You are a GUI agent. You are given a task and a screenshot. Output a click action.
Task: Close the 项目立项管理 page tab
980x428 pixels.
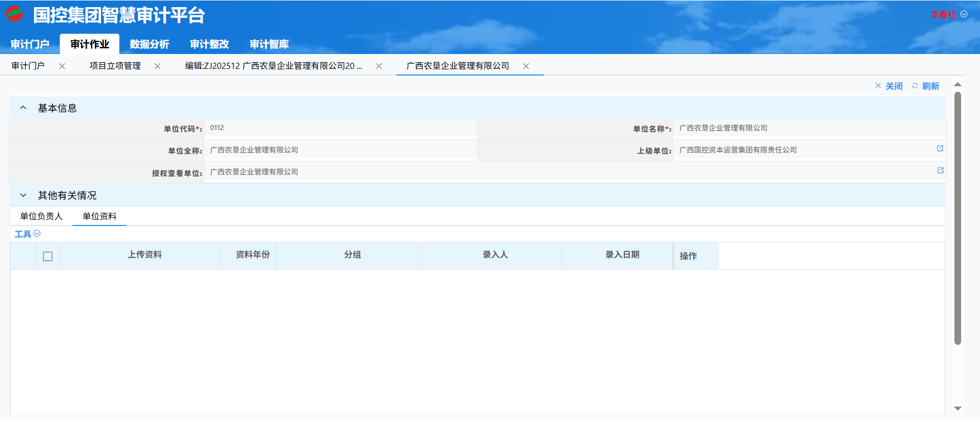click(x=157, y=66)
